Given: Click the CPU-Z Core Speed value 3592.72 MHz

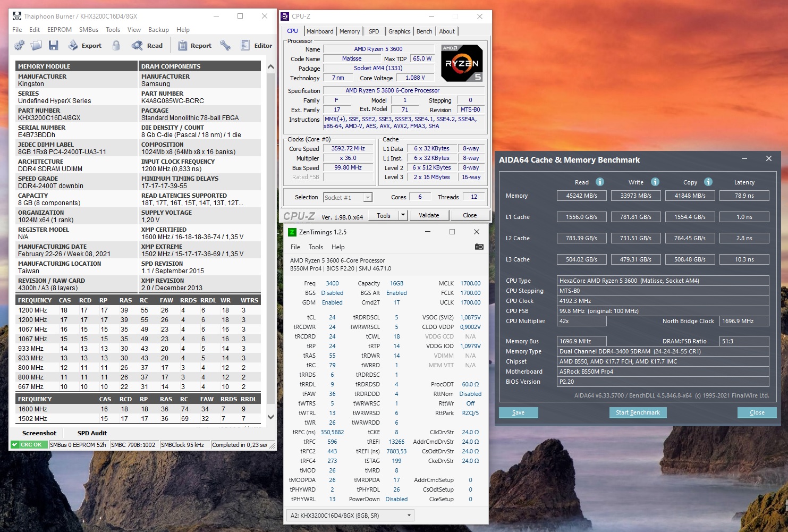Looking at the screenshot, I should click(348, 149).
